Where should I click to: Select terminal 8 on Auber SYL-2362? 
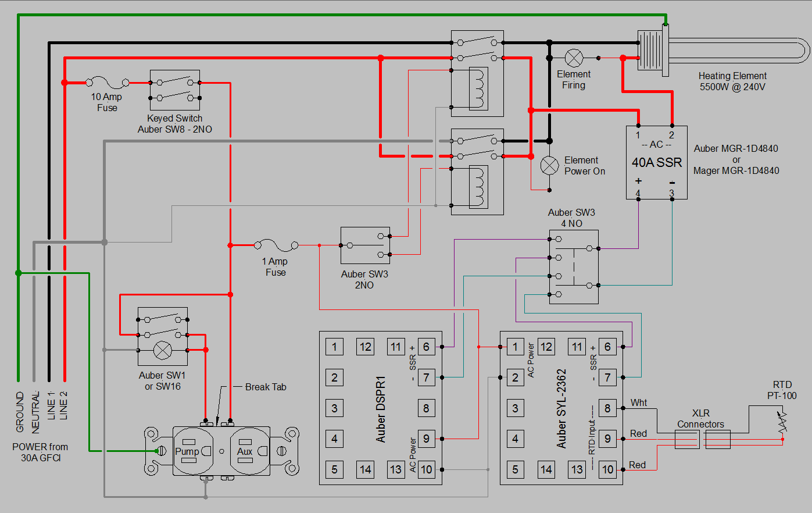tap(607, 408)
